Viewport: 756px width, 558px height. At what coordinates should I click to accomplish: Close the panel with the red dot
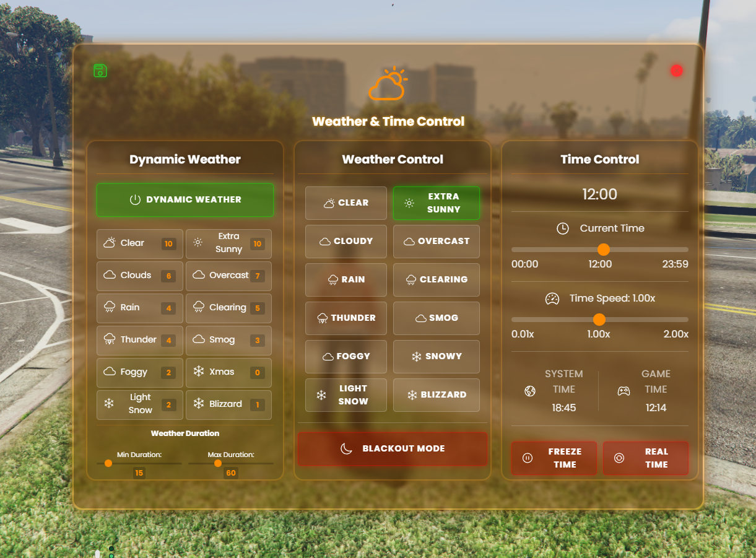pyautogui.click(x=677, y=71)
